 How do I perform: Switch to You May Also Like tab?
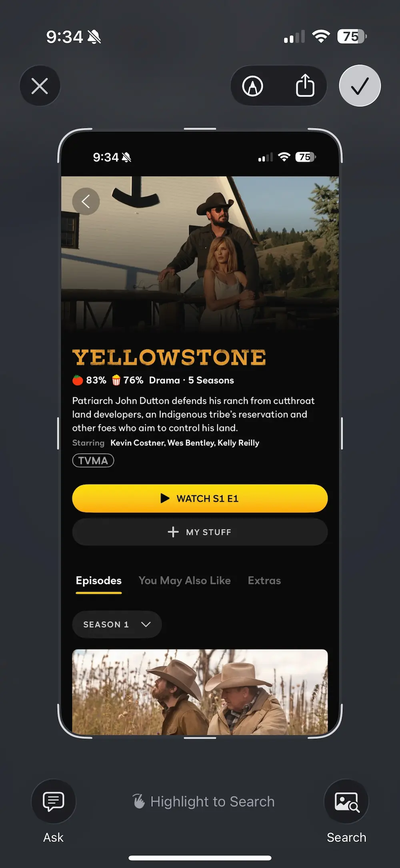(185, 581)
